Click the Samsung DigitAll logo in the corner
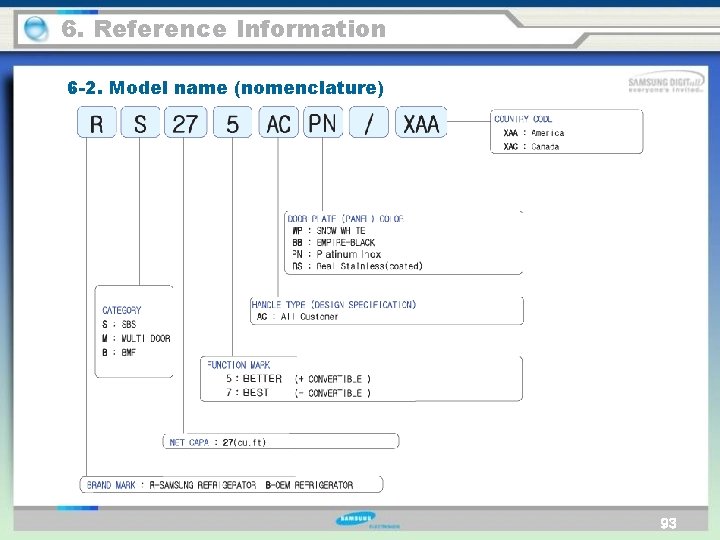 point(665,83)
